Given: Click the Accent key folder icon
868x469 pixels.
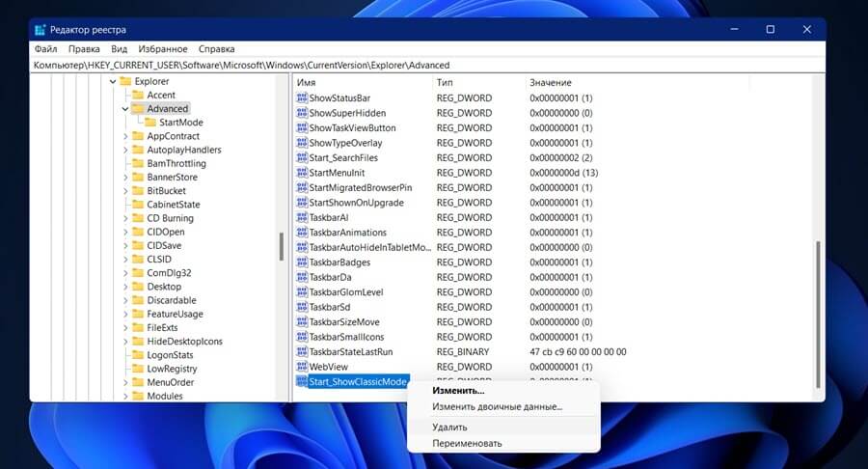Looking at the screenshot, I should (x=138, y=96).
